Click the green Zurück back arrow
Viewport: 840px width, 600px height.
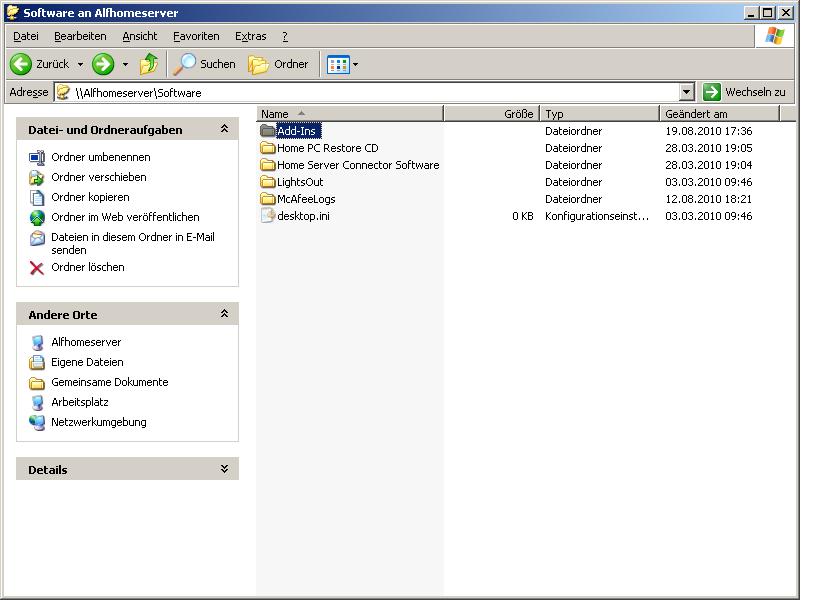coord(21,64)
